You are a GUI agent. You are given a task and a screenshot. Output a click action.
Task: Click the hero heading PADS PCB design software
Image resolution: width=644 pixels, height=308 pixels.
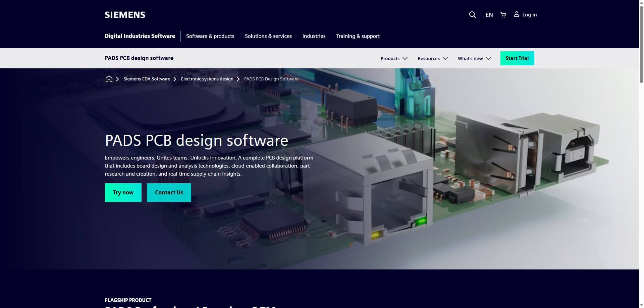[197, 140]
